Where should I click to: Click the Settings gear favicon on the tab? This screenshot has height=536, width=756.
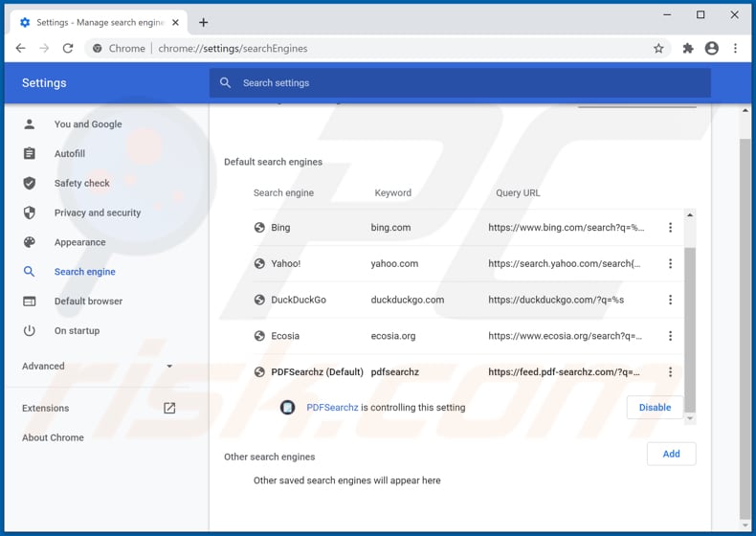click(25, 22)
